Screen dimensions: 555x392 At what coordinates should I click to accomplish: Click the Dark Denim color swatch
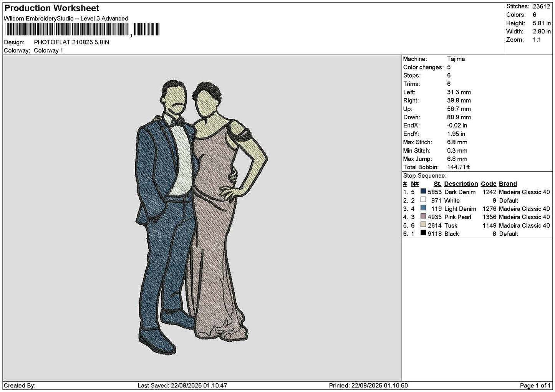(423, 191)
